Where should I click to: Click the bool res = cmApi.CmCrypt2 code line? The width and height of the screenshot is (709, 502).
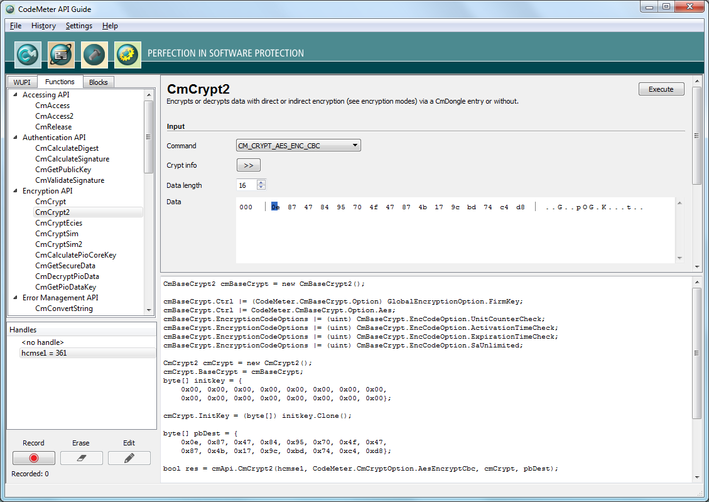click(360, 469)
